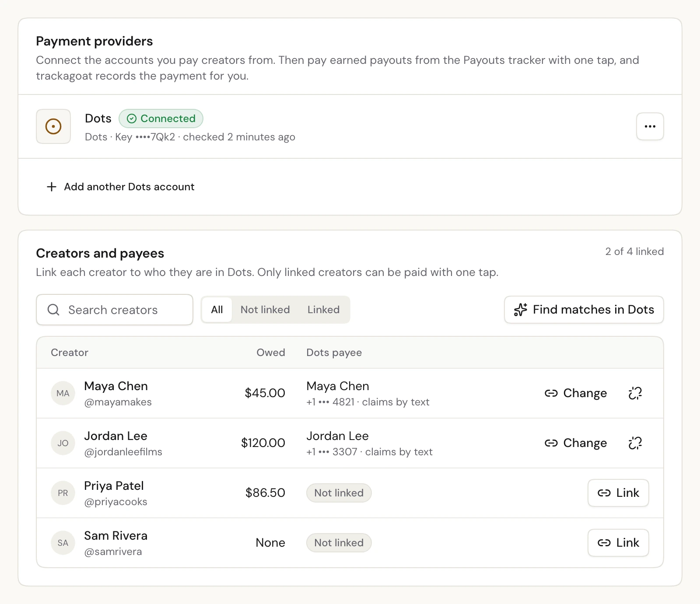This screenshot has height=604, width=700.
Task: Open the Dots account three-dot menu
Action: point(650,126)
